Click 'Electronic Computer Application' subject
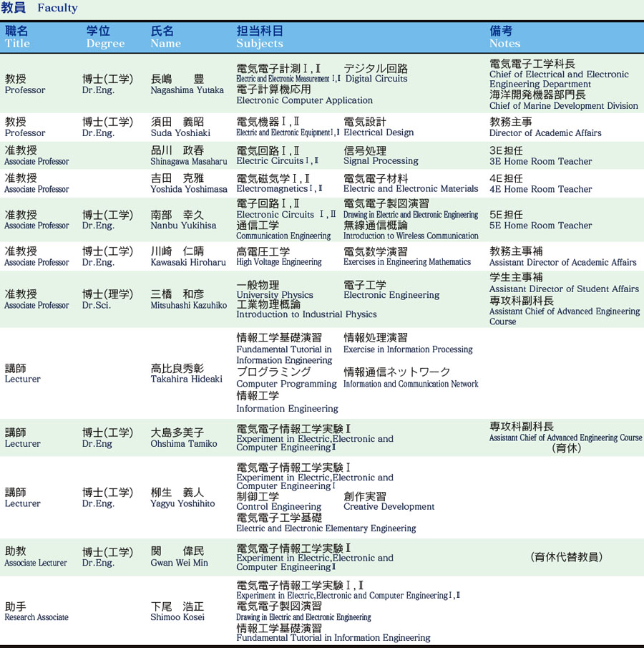644x648 pixels. tap(304, 100)
